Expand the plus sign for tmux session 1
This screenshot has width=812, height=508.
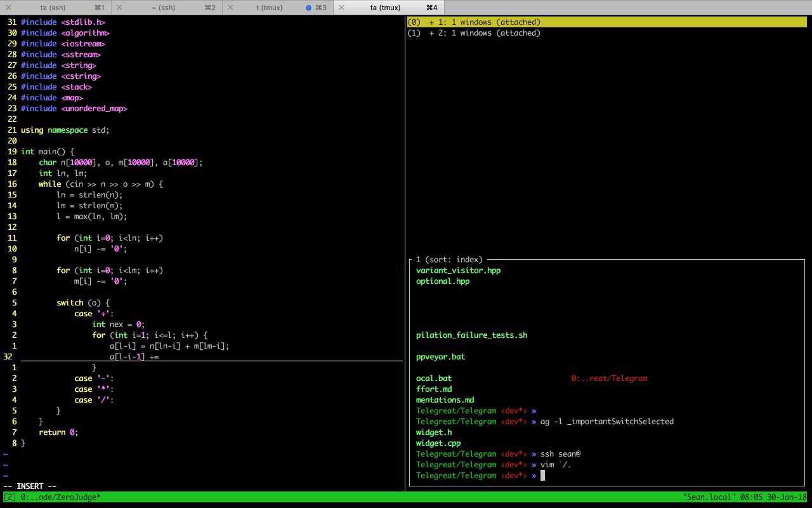pyautogui.click(x=432, y=22)
